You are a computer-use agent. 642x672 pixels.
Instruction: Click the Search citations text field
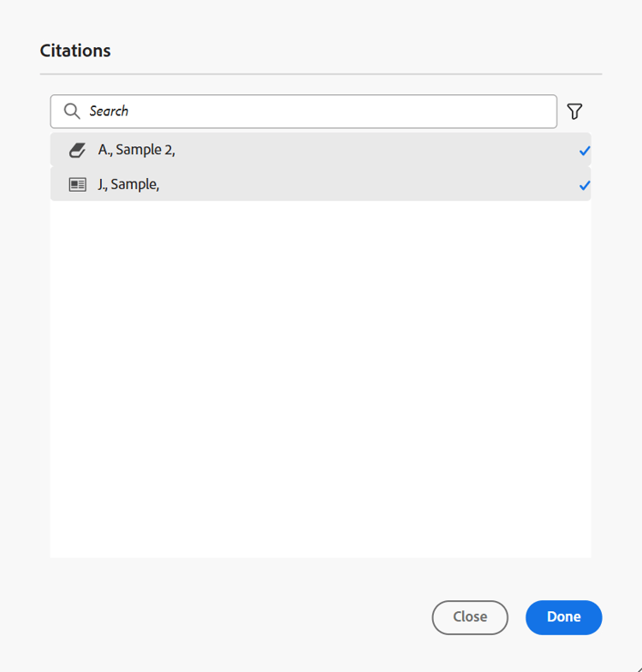303,111
